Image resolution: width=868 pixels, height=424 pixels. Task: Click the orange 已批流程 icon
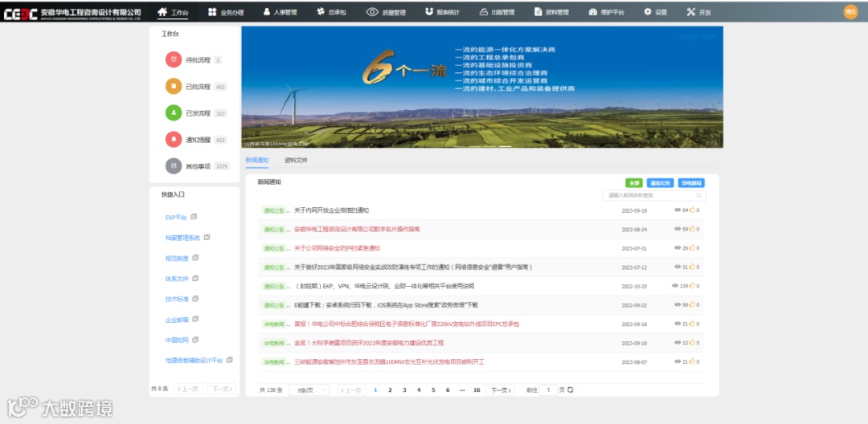[x=174, y=86]
